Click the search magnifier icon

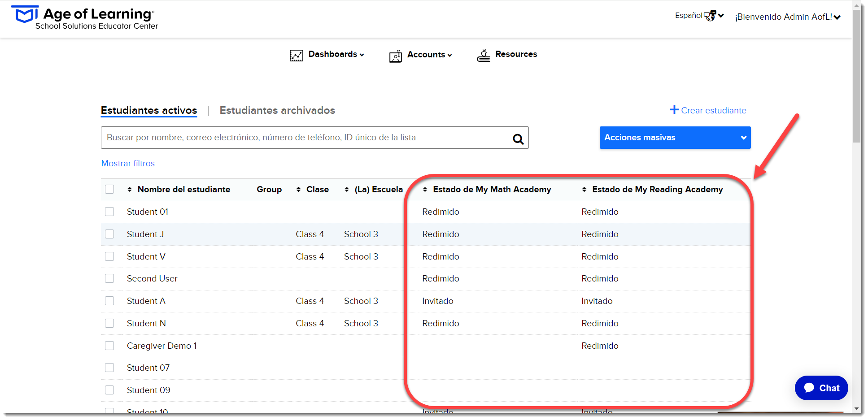pos(518,139)
